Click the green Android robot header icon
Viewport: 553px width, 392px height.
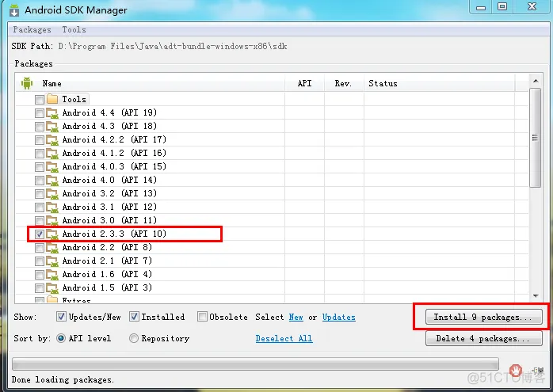click(27, 83)
